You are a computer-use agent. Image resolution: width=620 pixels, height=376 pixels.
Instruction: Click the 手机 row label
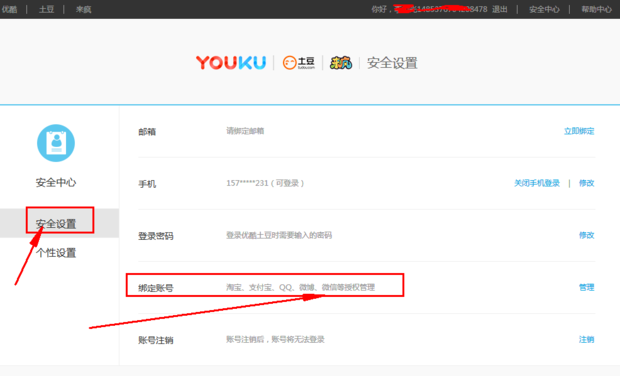point(147,184)
